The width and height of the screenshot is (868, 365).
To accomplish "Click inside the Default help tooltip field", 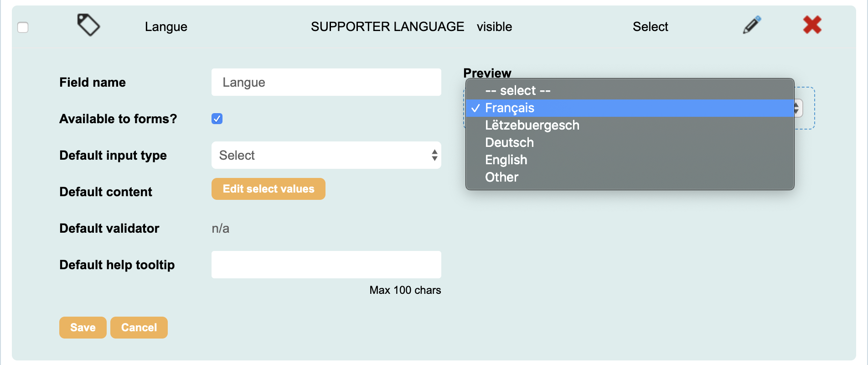I will pyautogui.click(x=326, y=264).
